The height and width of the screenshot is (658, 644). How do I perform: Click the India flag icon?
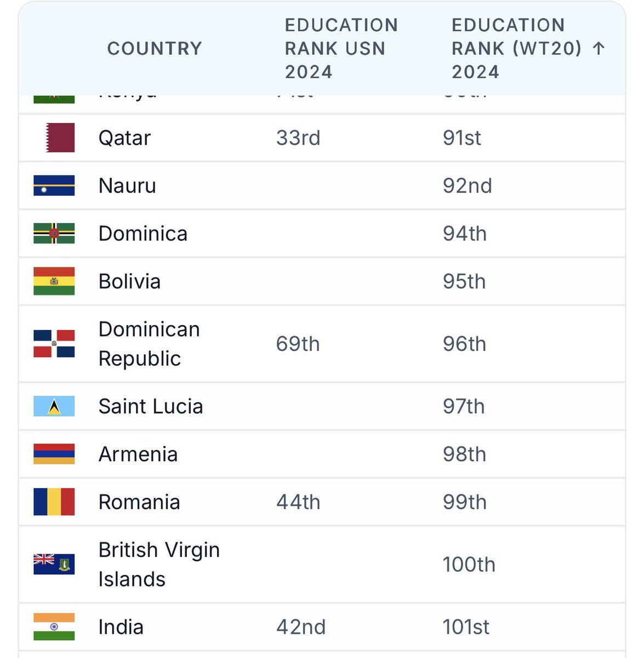(x=54, y=627)
